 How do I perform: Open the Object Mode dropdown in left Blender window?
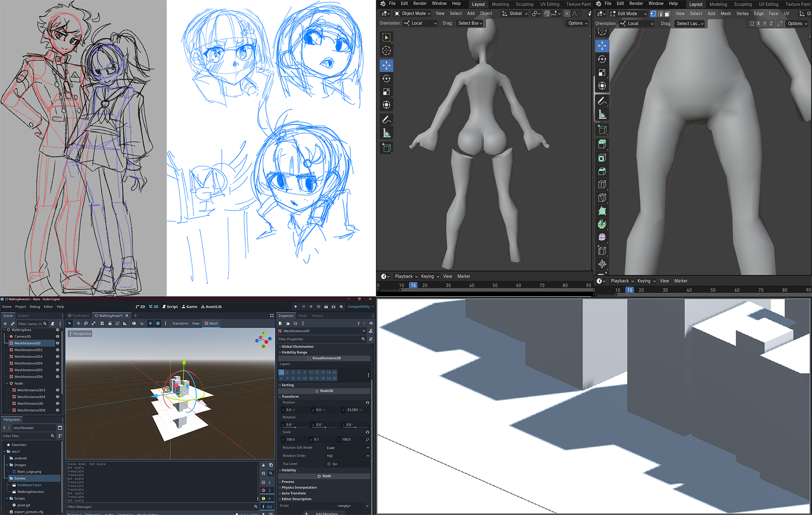412,14
